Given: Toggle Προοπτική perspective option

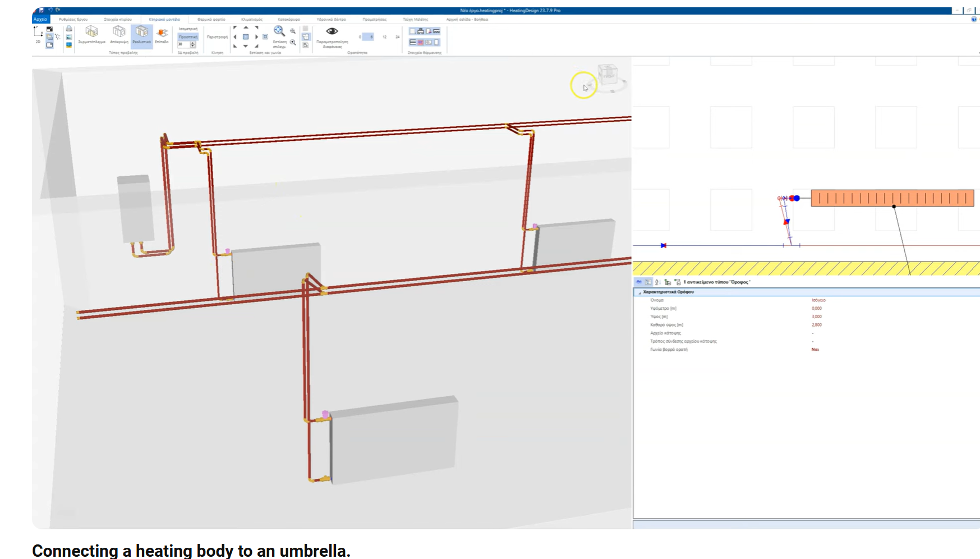Looking at the screenshot, I should [x=188, y=36].
